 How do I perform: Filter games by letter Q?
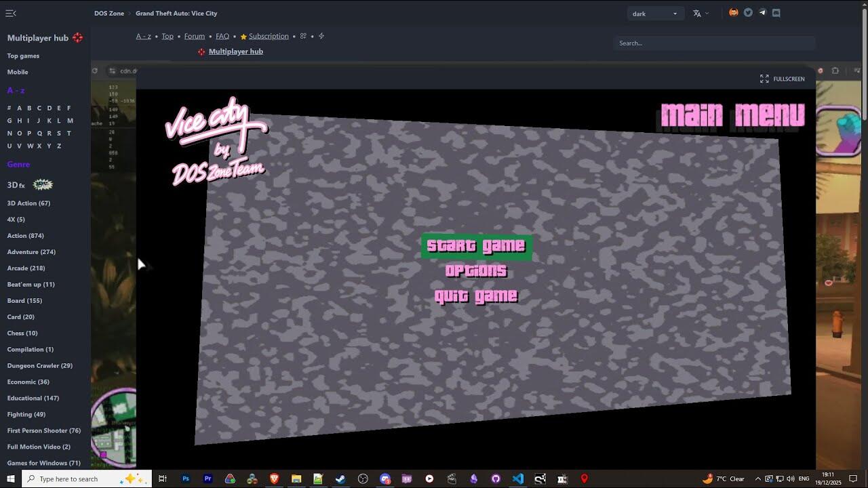click(39, 134)
